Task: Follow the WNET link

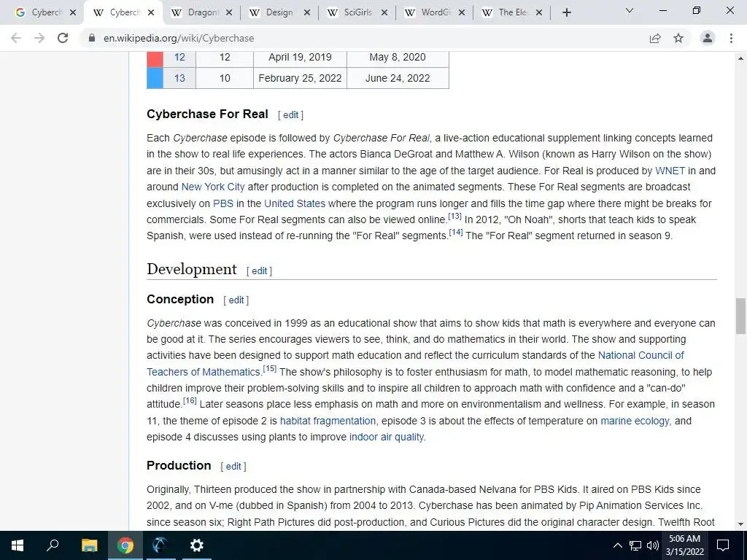Action: (x=670, y=171)
